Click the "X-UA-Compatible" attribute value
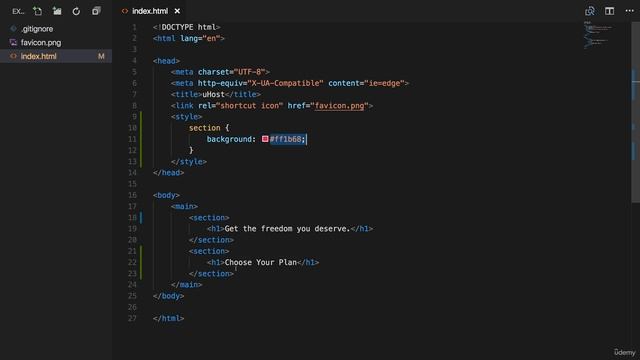The height and width of the screenshot is (360, 640). (285, 83)
